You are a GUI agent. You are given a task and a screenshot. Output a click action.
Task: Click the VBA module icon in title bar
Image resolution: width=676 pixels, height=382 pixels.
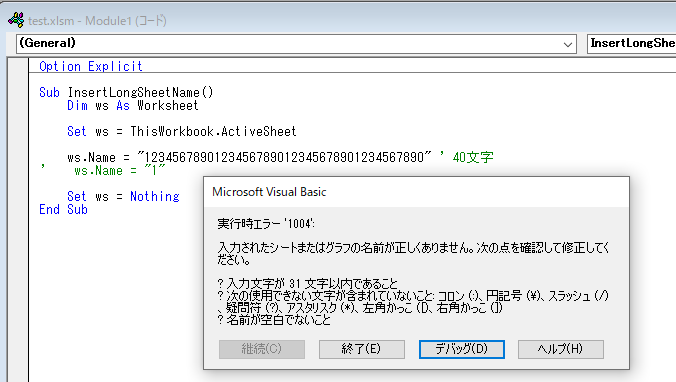click(16, 20)
